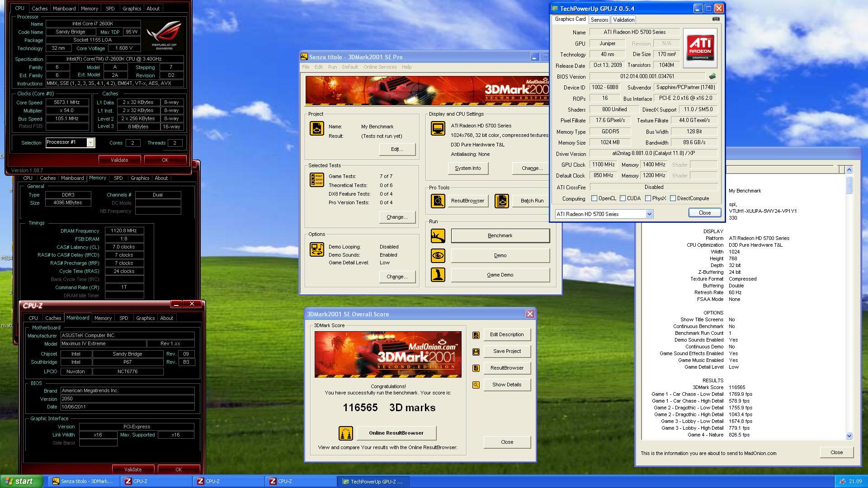Click the Game Demo button
The height and width of the screenshot is (488, 868).
[500, 275]
